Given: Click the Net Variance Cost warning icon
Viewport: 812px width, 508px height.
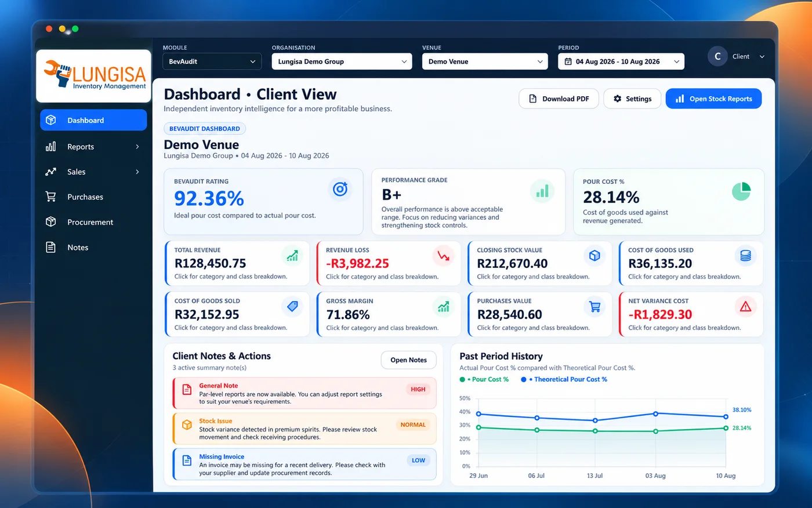Looking at the screenshot, I should (x=746, y=306).
